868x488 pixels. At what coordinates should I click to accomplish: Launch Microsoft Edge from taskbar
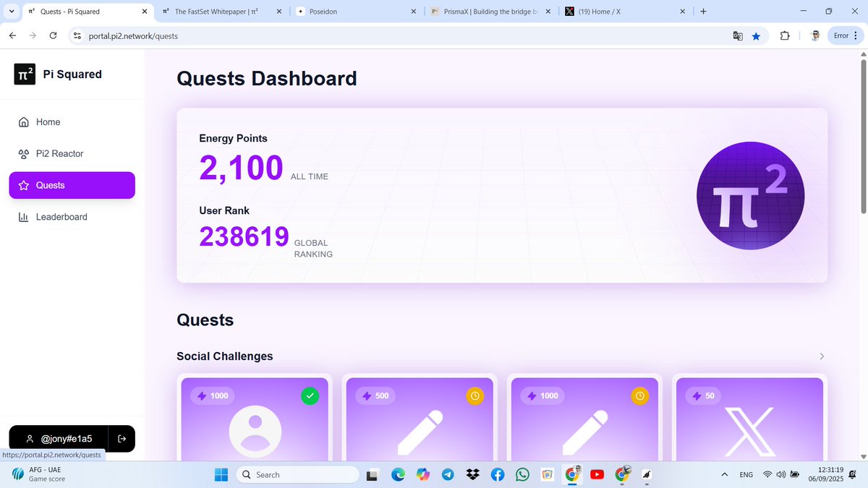pyautogui.click(x=398, y=475)
